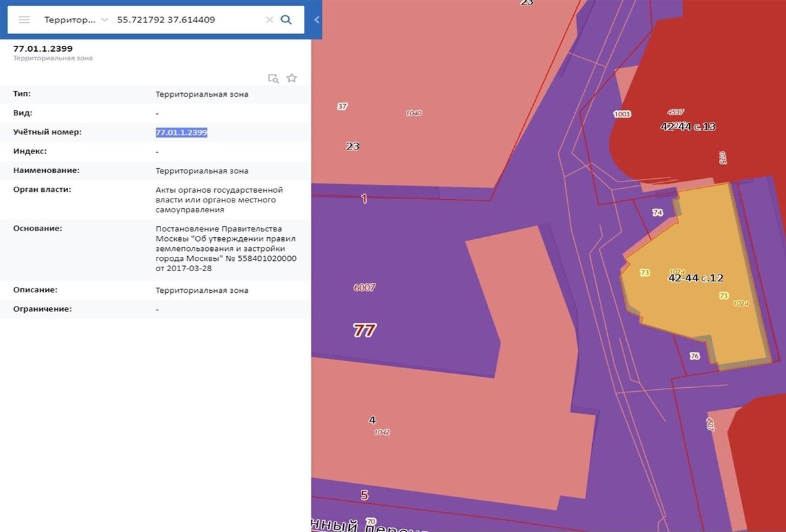Select the highlighted 77.01.1.2399 number
The height and width of the screenshot is (532, 786).
point(181,132)
